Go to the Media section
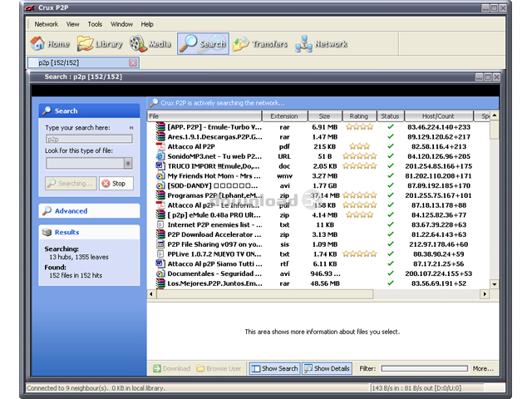 [150, 44]
